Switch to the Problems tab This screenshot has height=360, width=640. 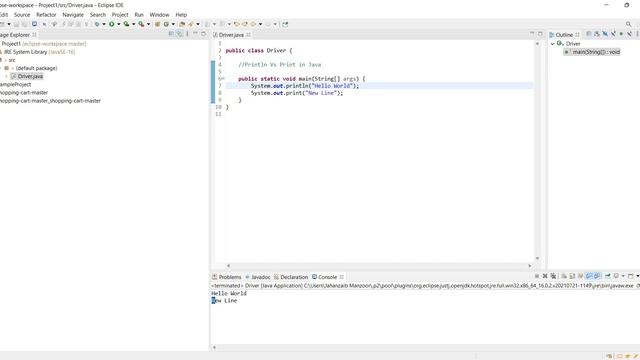(227, 277)
